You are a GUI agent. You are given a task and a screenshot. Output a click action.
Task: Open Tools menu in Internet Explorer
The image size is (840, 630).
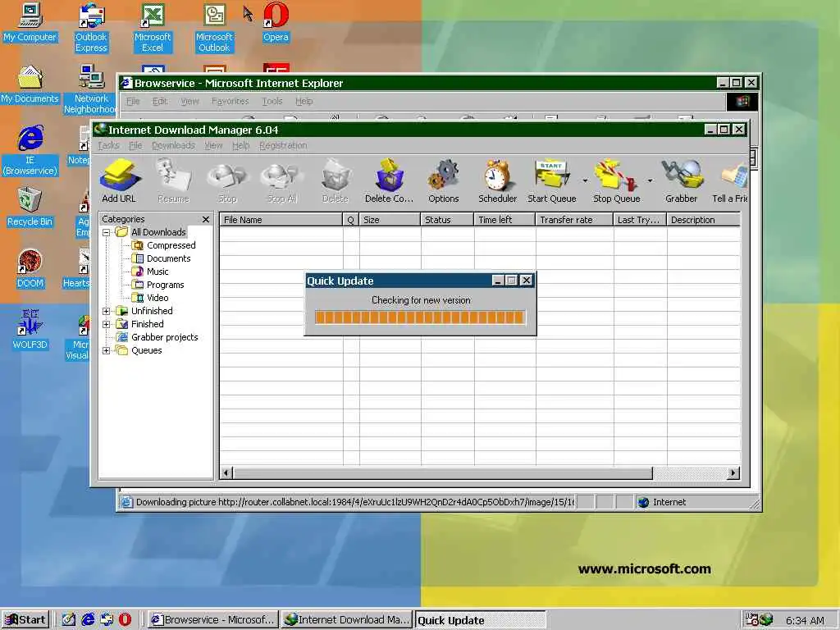tap(272, 101)
